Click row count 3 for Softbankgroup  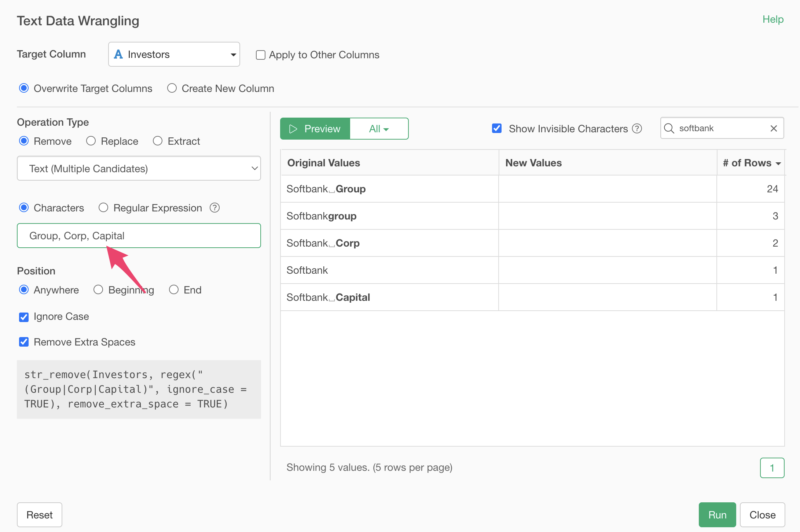click(751, 216)
